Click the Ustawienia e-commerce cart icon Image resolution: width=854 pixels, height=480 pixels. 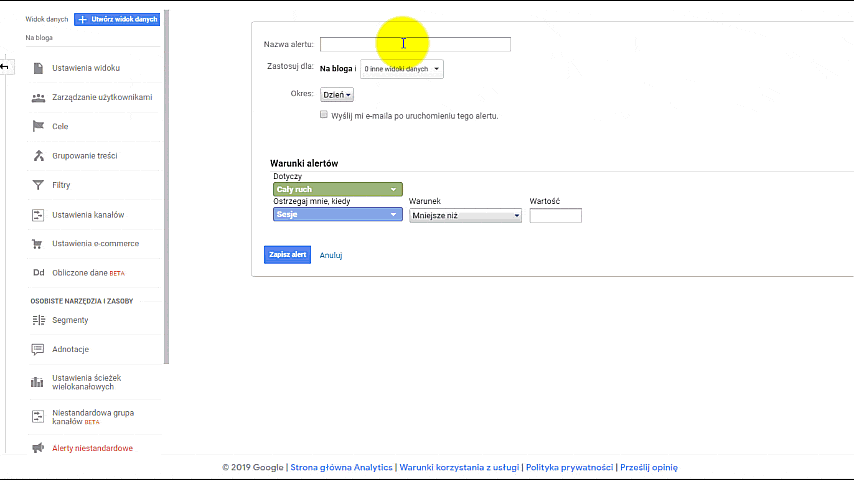(x=37, y=244)
